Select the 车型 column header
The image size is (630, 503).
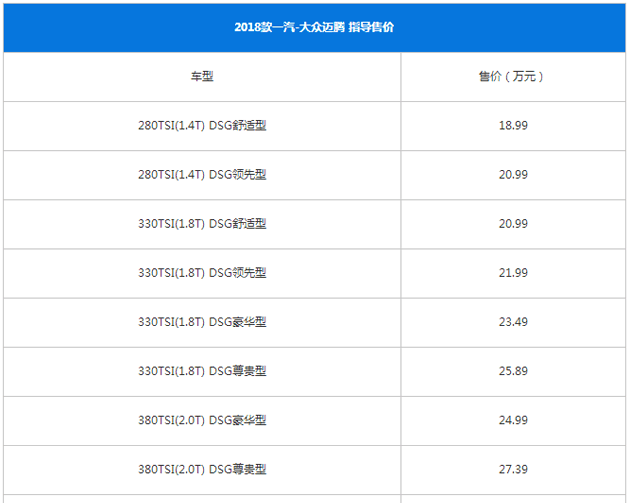tap(202, 76)
